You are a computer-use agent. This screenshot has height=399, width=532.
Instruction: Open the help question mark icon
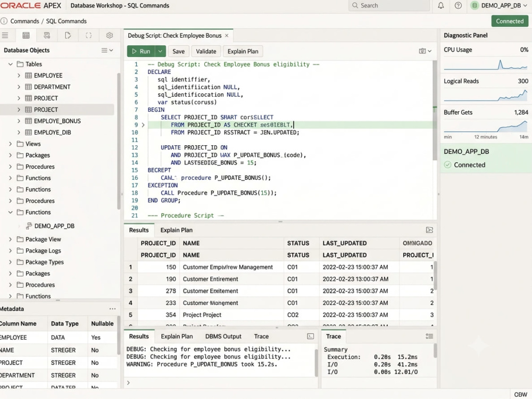458,5
